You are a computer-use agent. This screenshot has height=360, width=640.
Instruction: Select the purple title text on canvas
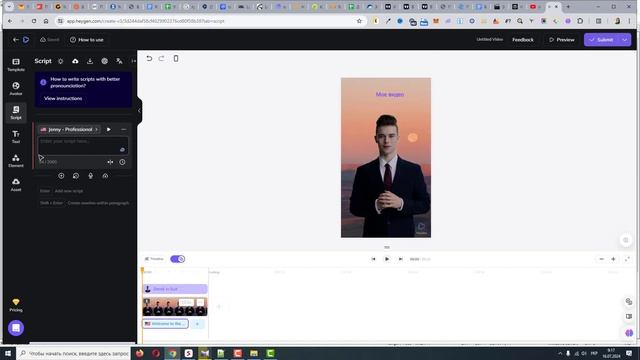click(390, 94)
